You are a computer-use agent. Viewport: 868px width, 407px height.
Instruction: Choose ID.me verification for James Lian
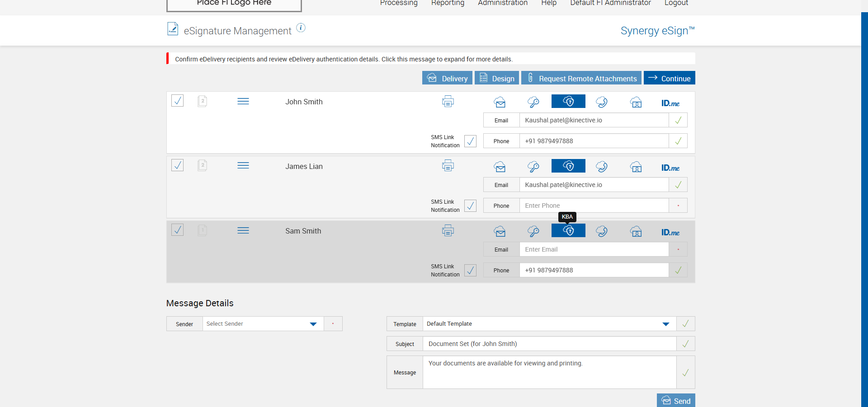(670, 168)
